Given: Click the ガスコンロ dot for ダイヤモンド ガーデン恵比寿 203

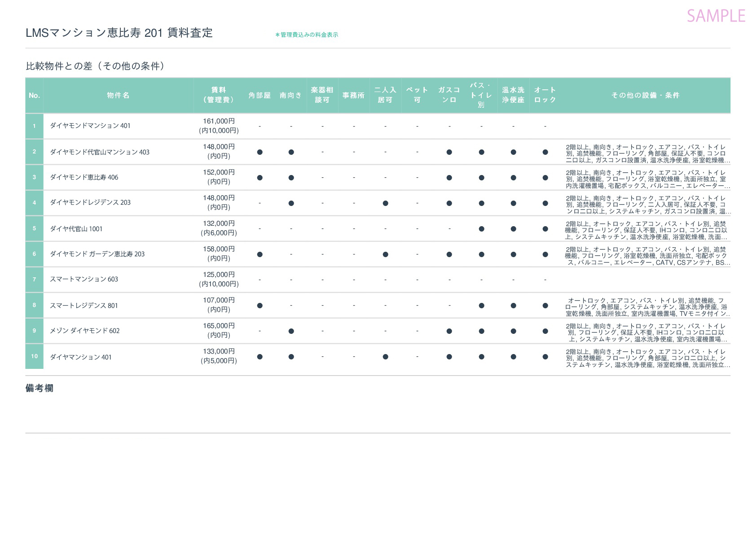Looking at the screenshot, I should tap(449, 254).
